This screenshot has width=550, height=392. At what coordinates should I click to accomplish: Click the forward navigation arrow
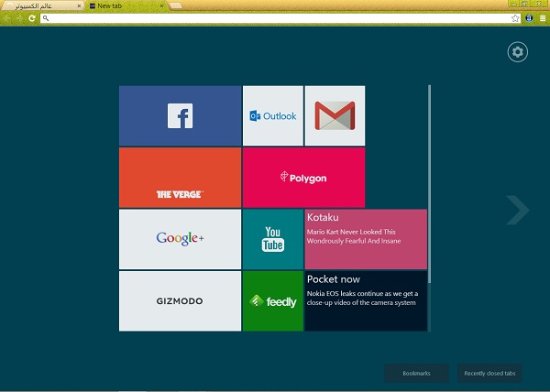pyautogui.click(x=19, y=18)
